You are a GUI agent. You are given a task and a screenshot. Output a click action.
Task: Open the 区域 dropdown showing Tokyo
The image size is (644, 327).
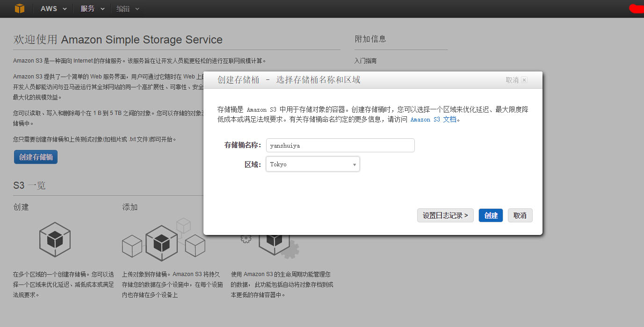[x=312, y=164]
